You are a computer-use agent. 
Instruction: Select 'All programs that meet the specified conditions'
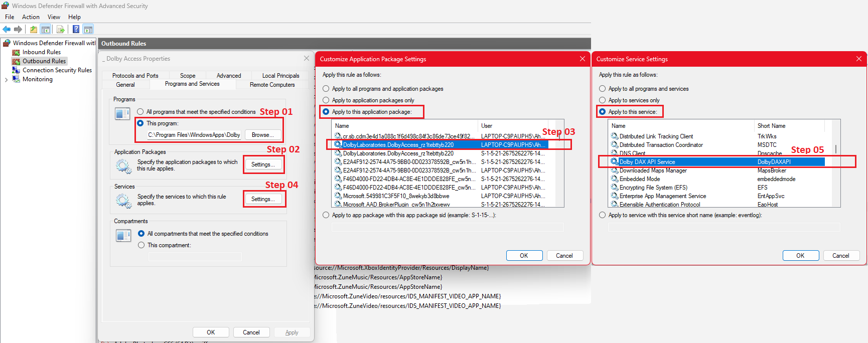[140, 112]
